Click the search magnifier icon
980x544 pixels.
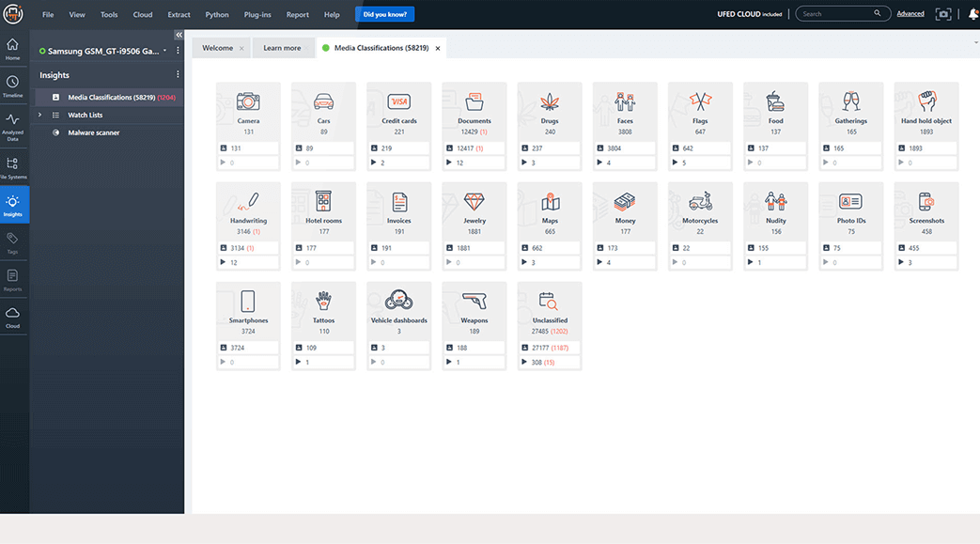click(878, 13)
